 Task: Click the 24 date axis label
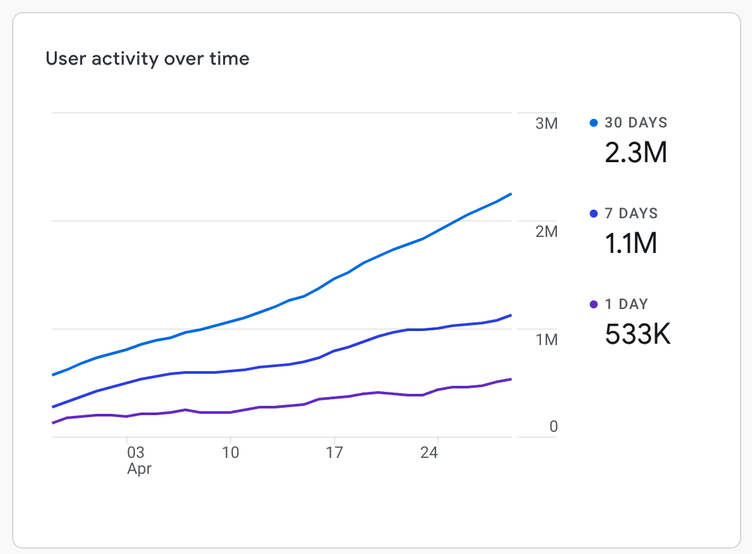coord(429,453)
